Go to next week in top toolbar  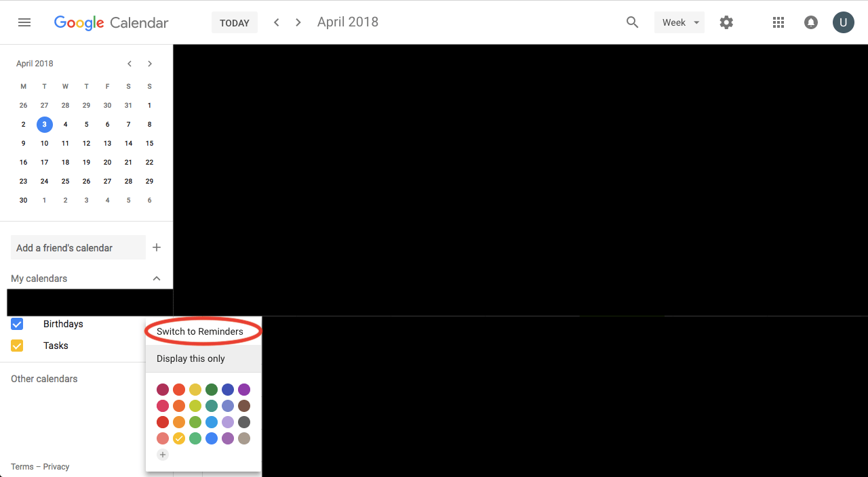298,22
